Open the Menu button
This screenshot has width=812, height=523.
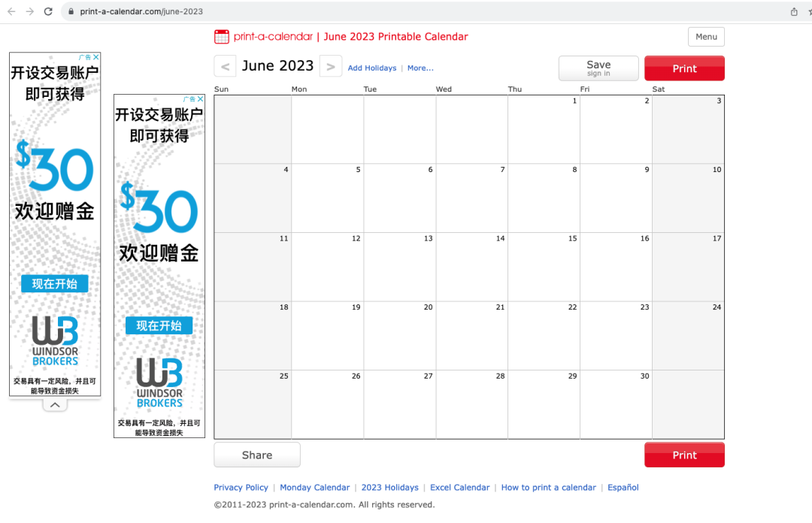pos(706,37)
